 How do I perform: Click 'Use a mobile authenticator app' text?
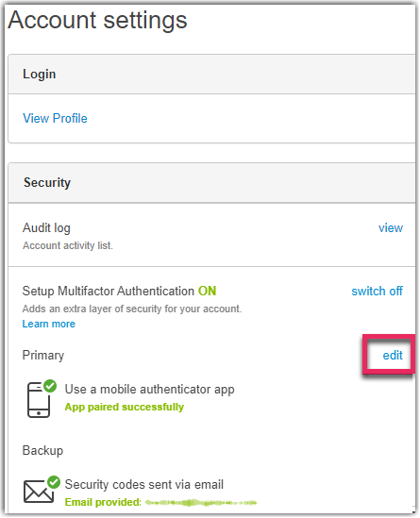click(x=150, y=389)
